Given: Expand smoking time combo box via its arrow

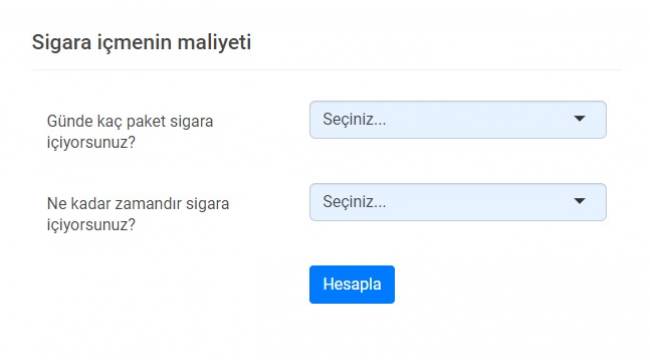Looking at the screenshot, I should tap(580, 202).
